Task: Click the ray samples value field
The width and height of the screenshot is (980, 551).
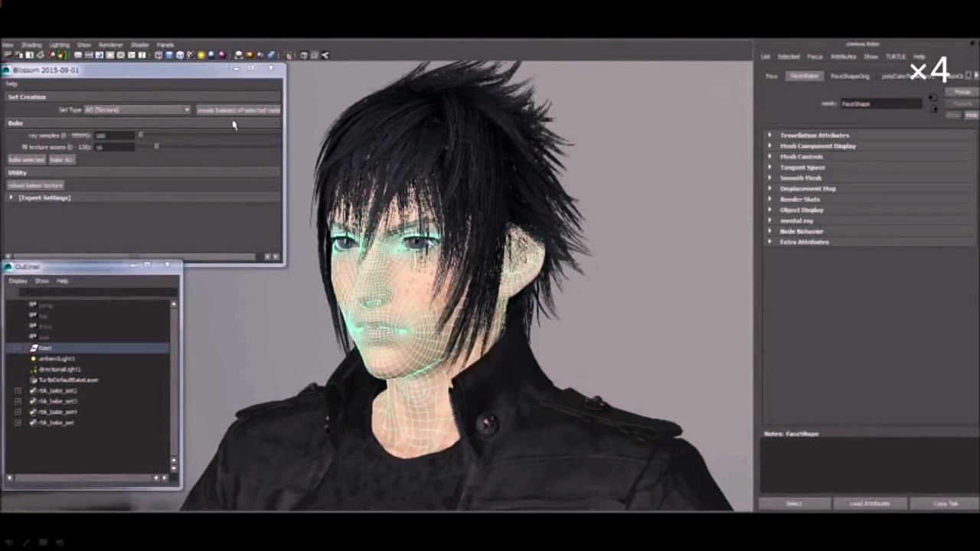Action: (113, 135)
